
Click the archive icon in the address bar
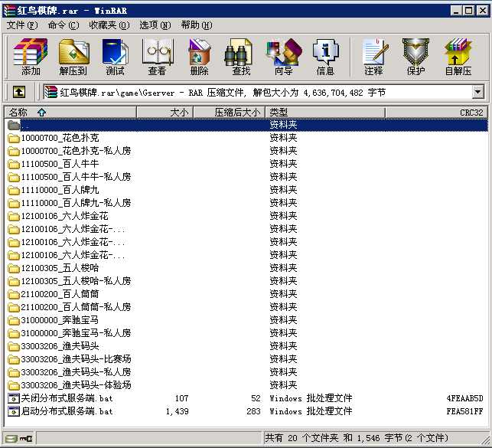51,93
